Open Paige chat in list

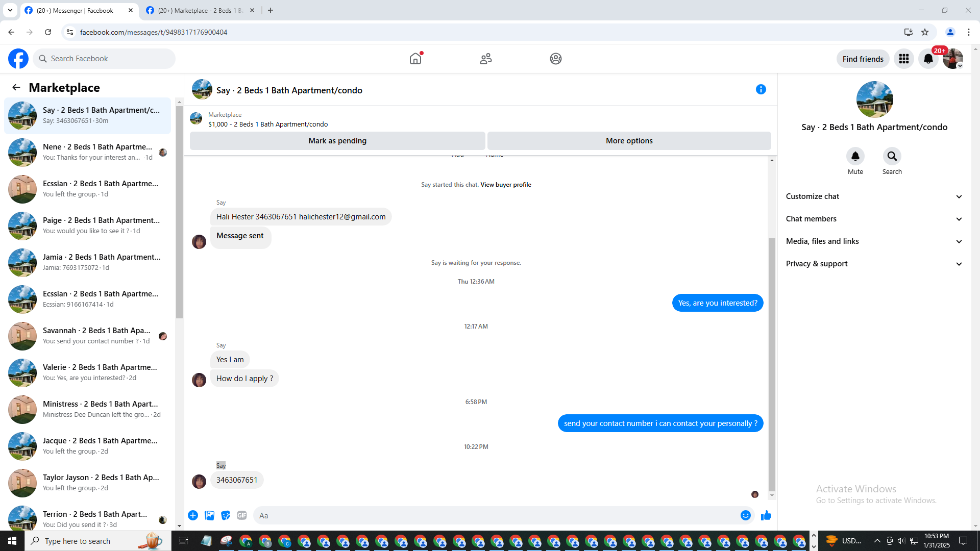tap(88, 226)
